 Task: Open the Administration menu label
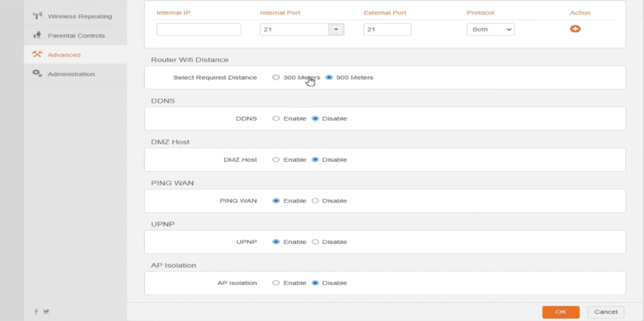(71, 74)
